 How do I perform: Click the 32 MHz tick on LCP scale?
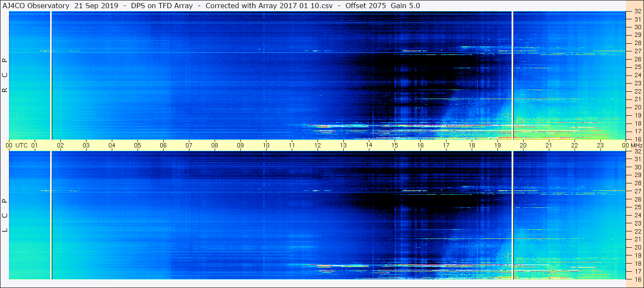pos(638,151)
